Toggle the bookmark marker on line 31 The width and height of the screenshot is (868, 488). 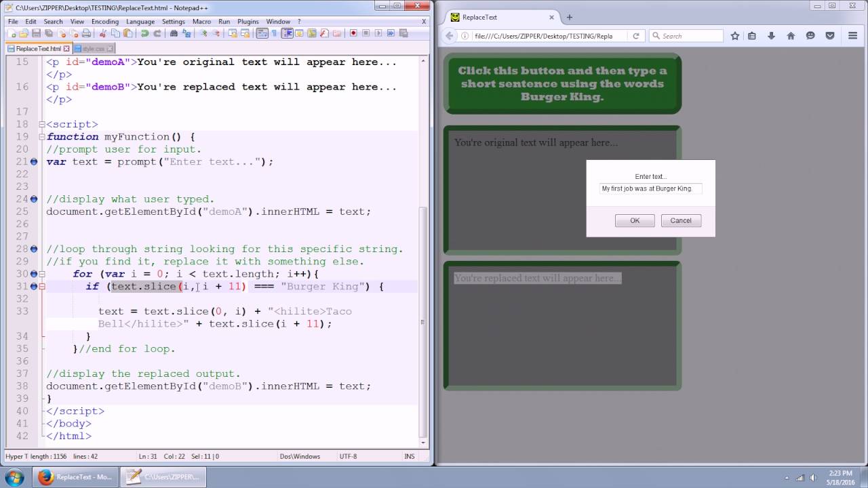34,287
